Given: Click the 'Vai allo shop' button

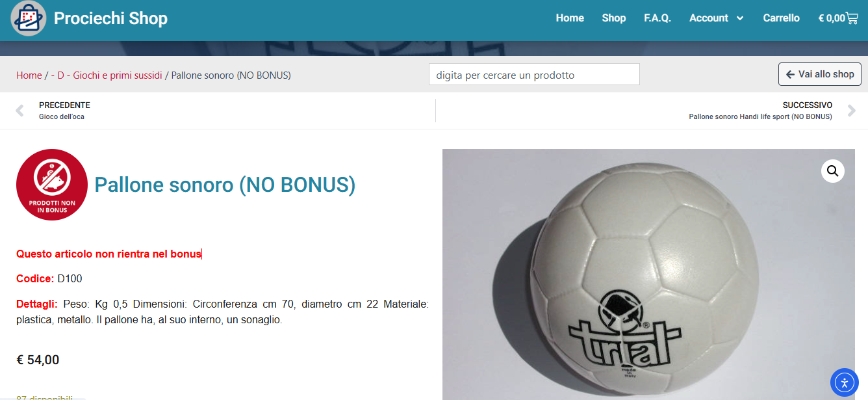Looking at the screenshot, I should pyautogui.click(x=820, y=74).
